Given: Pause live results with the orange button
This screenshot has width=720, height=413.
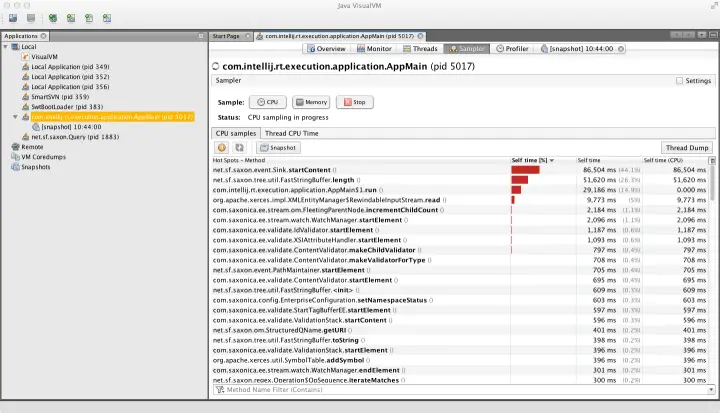Looking at the screenshot, I should [x=222, y=147].
